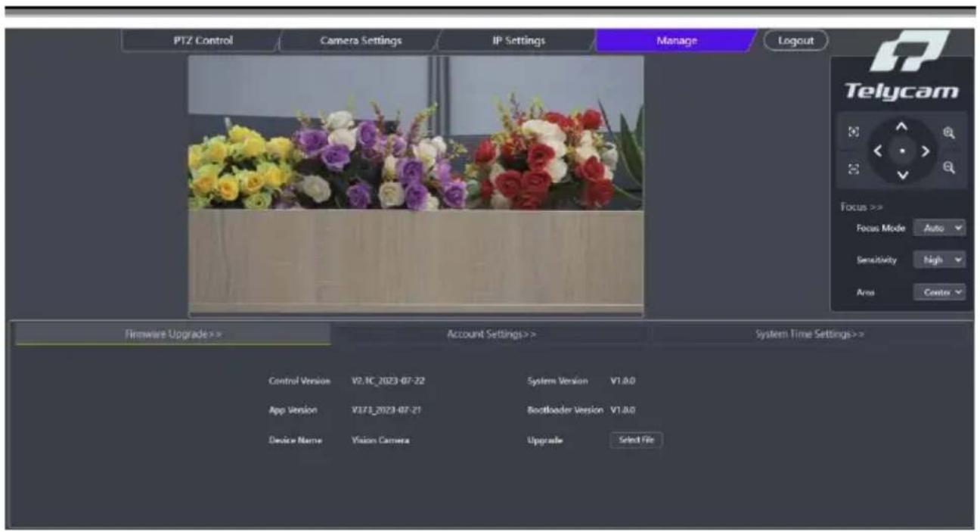
Task: Pan the camera right with the right arrow
Action: [924, 151]
